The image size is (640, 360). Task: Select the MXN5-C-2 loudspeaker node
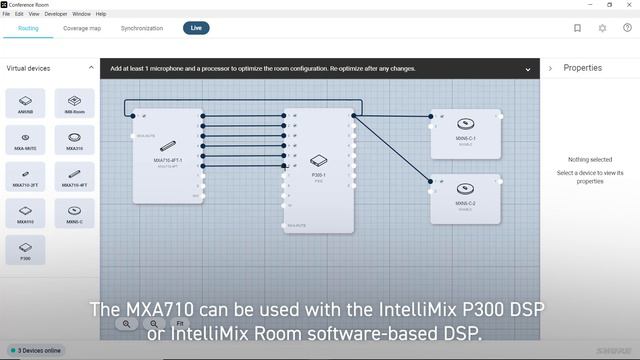[x=465, y=199]
